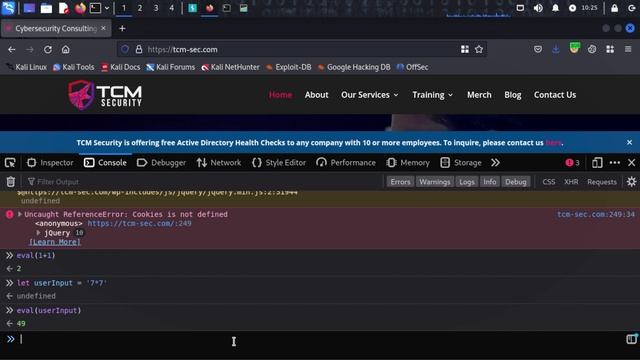
Task: Switch to the Inspector tab
Action: coord(50,162)
